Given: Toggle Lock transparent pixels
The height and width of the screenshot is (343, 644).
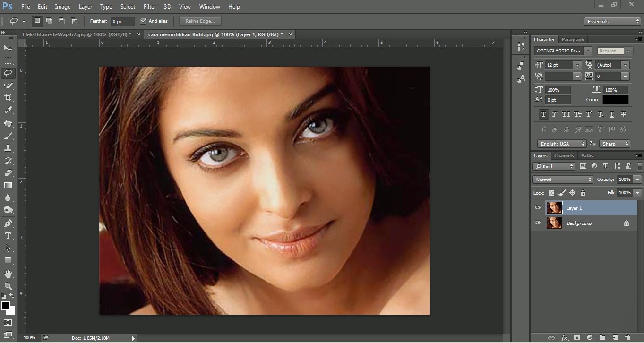Looking at the screenshot, I should pos(551,193).
